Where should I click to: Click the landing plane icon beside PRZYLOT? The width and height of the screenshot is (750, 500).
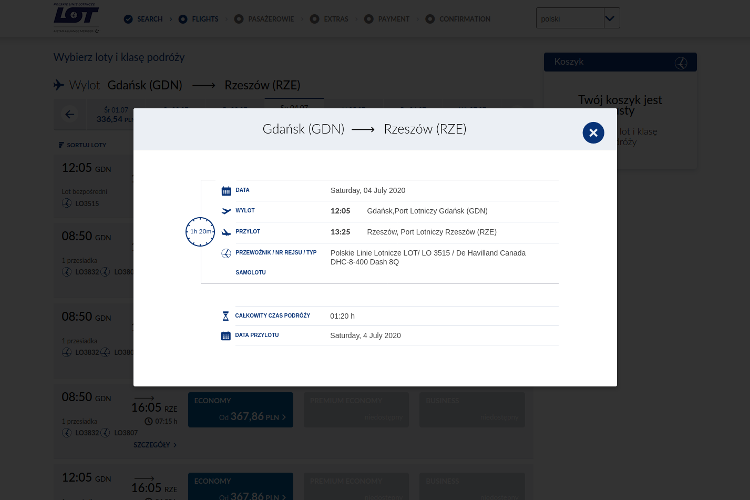pyautogui.click(x=226, y=232)
